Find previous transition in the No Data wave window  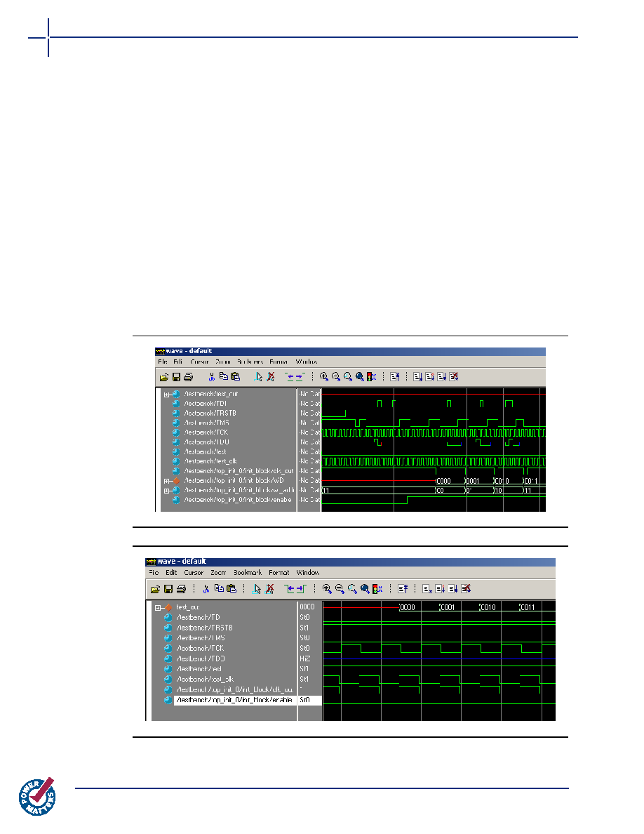point(290,376)
